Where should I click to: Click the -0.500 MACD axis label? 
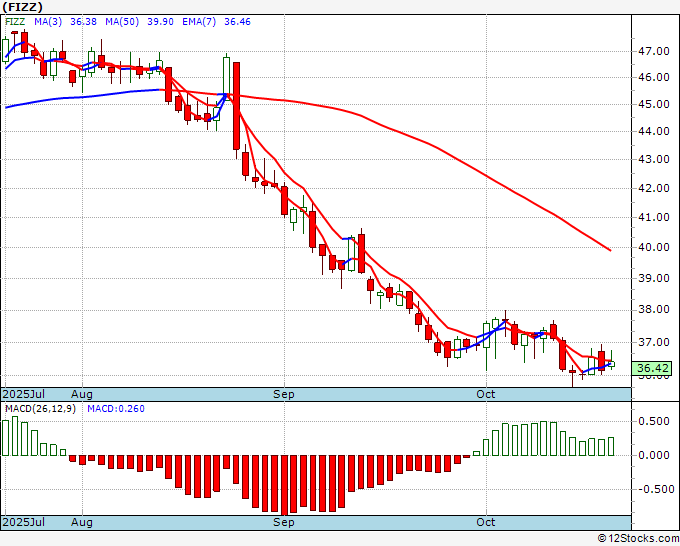click(654, 489)
